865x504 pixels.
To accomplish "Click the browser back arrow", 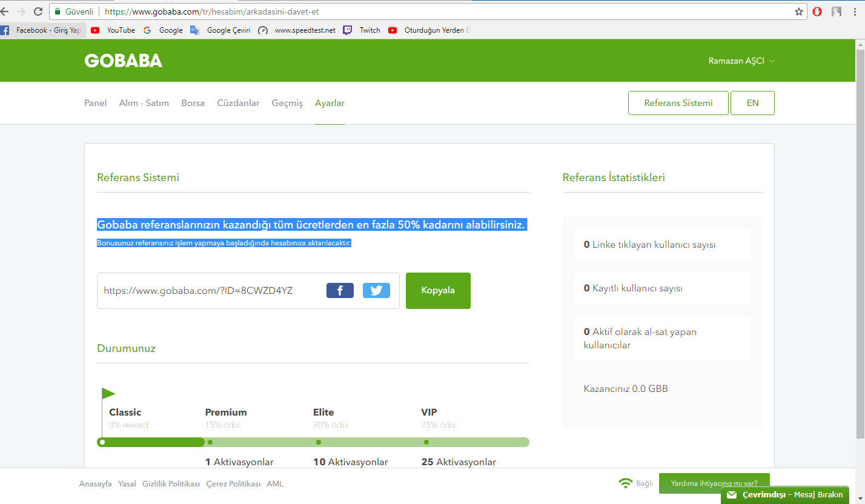I will [4, 12].
